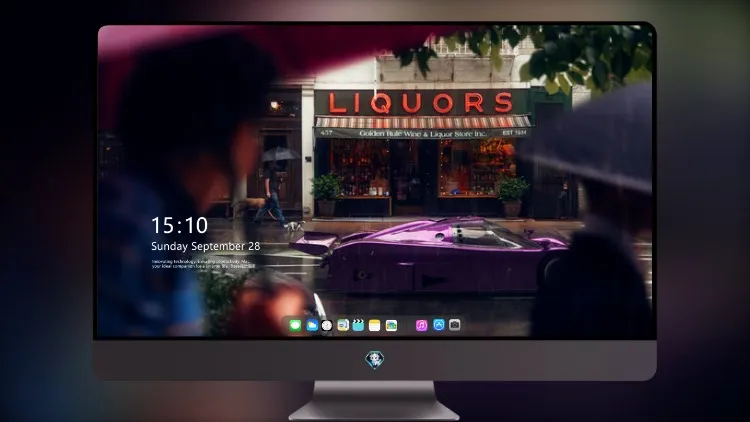
Task: Open the Camera app in the dock
Action: [455, 325]
